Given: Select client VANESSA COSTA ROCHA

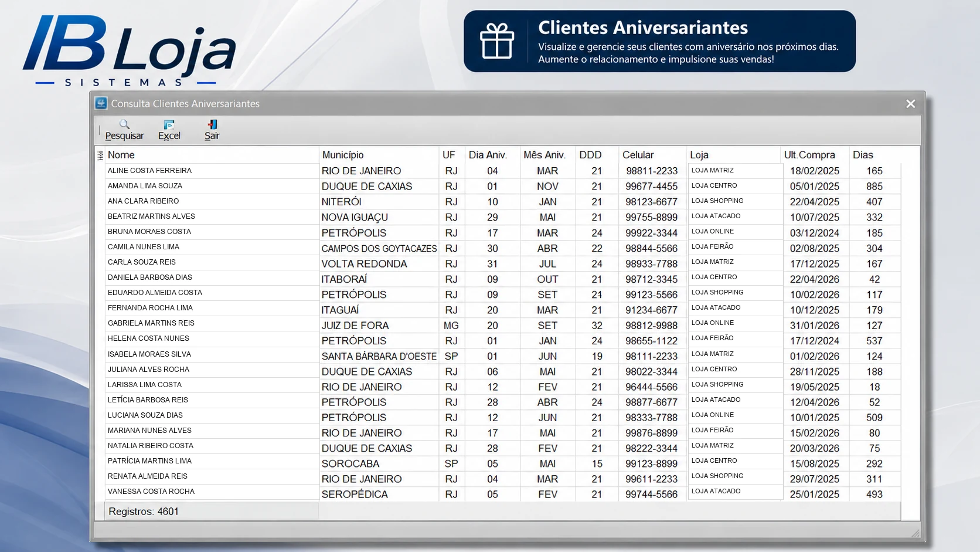Looking at the screenshot, I should (x=151, y=492).
